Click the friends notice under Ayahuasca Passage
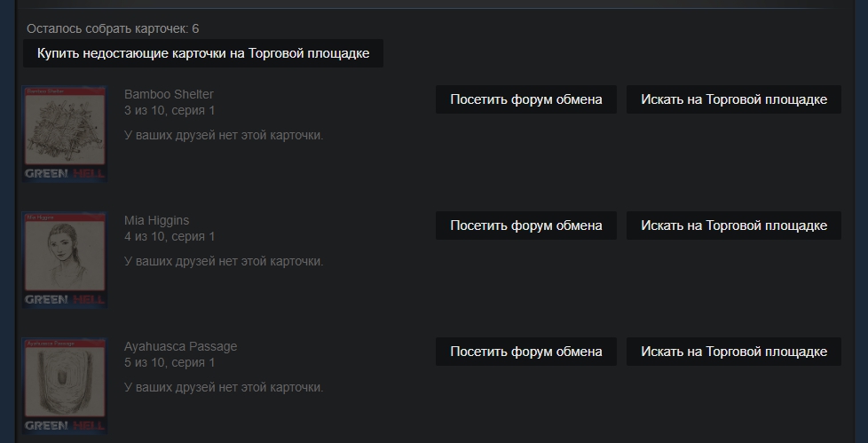This screenshot has width=868, height=443. pyautogui.click(x=224, y=388)
